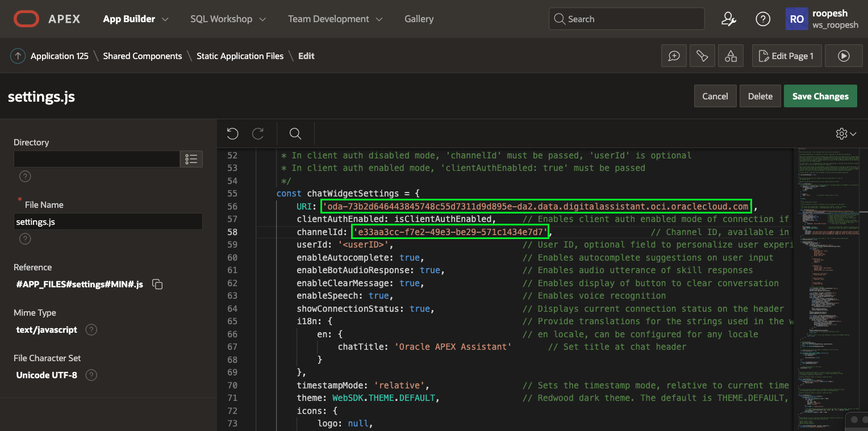
Task: Open the Administration user-wrench icon
Action: (x=729, y=19)
